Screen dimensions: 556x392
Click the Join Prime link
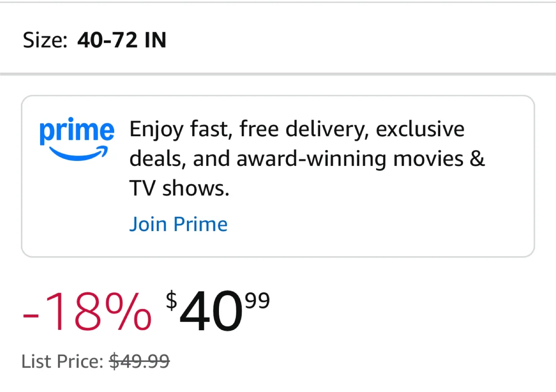coord(178,224)
